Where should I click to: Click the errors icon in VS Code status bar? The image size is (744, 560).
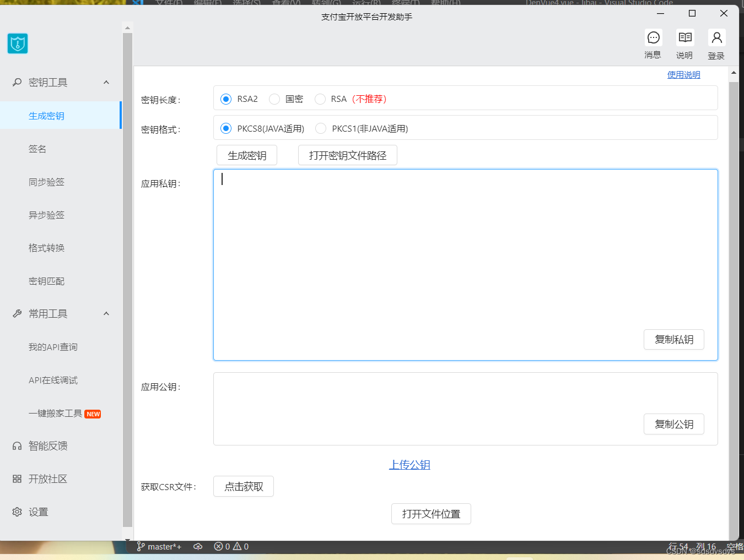[218, 546]
